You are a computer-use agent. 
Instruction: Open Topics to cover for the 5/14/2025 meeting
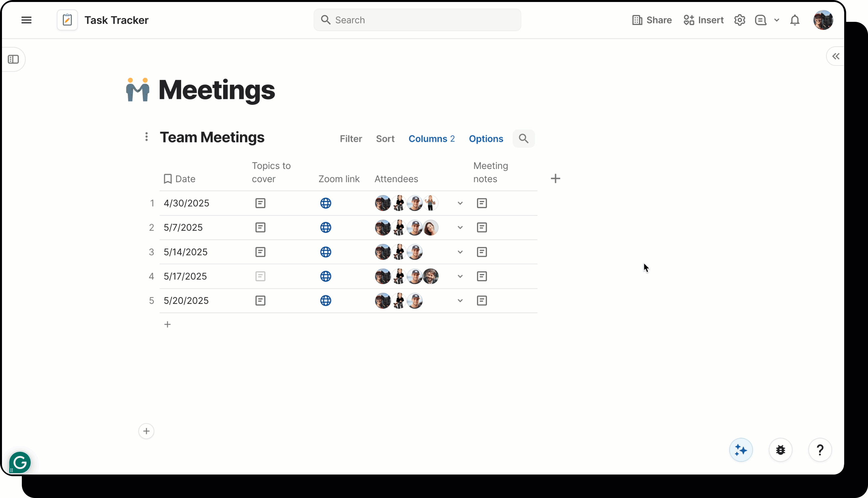(260, 252)
